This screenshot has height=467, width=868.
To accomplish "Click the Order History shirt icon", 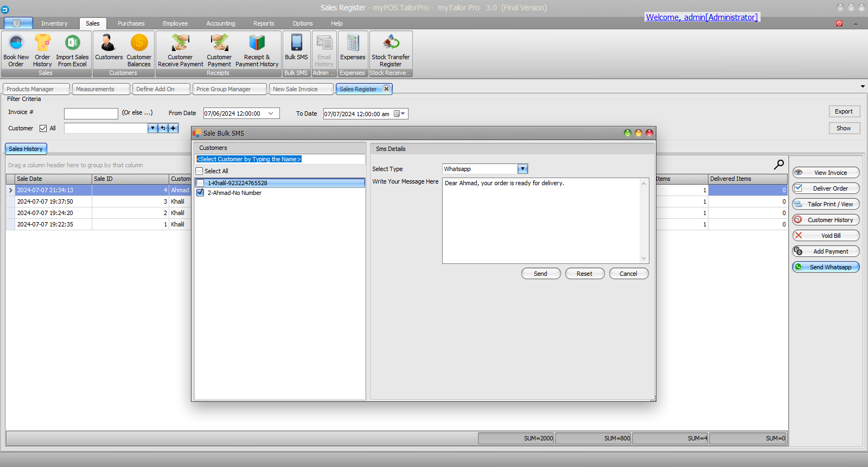I will click(42, 43).
